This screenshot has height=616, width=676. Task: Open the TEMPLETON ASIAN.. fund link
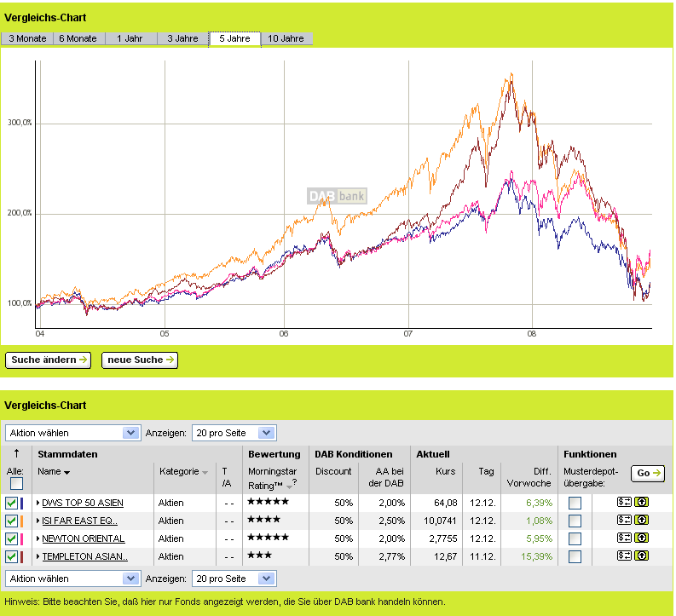(x=85, y=556)
